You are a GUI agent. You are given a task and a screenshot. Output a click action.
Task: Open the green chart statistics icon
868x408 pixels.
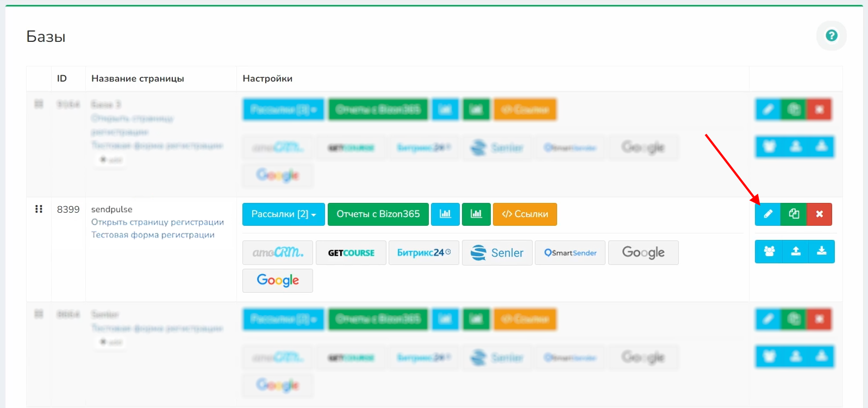(476, 214)
